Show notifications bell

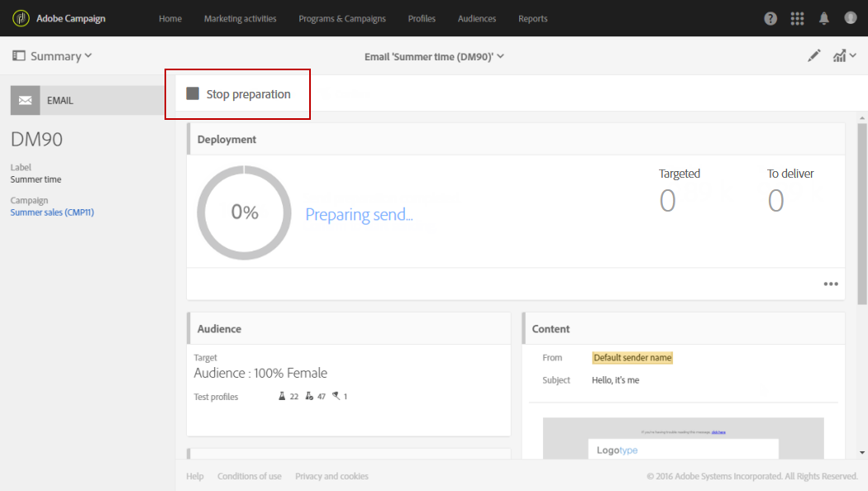coord(823,19)
